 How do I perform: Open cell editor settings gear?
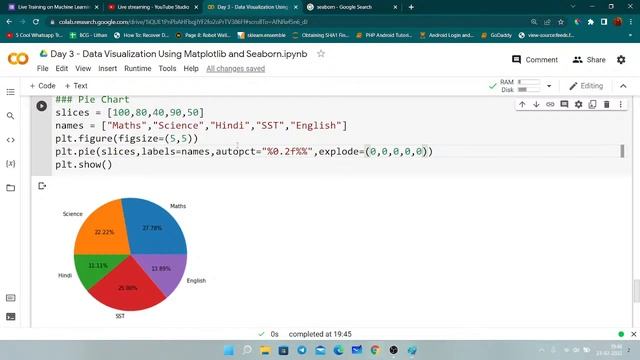pyautogui.click(x=578, y=104)
